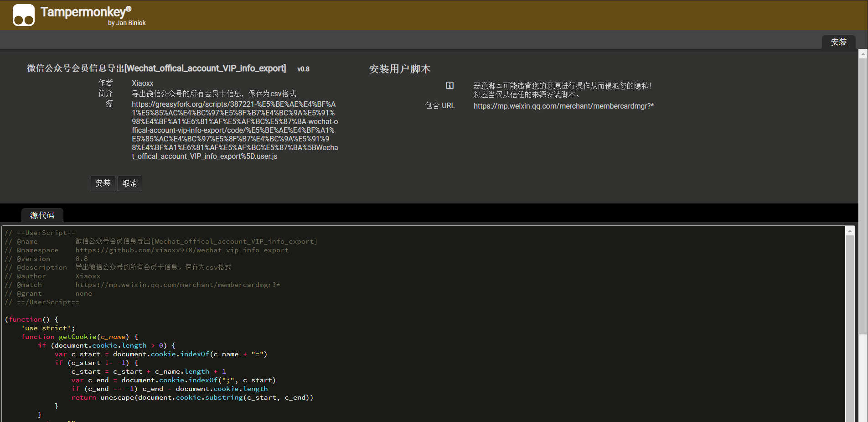868x422 pixels.
Task: Open the greasyfork.org source URL
Action: 235,130
